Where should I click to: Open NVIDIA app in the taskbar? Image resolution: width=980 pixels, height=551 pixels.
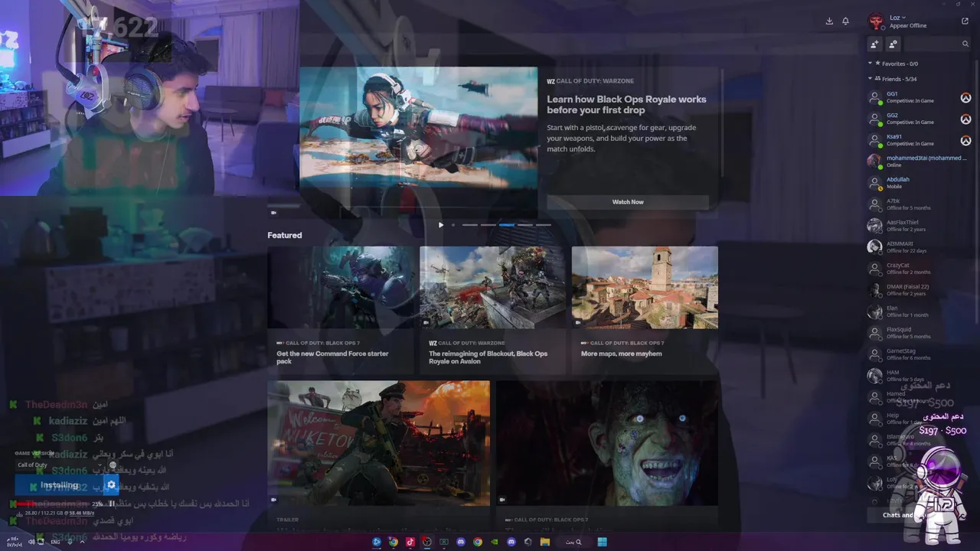click(494, 542)
